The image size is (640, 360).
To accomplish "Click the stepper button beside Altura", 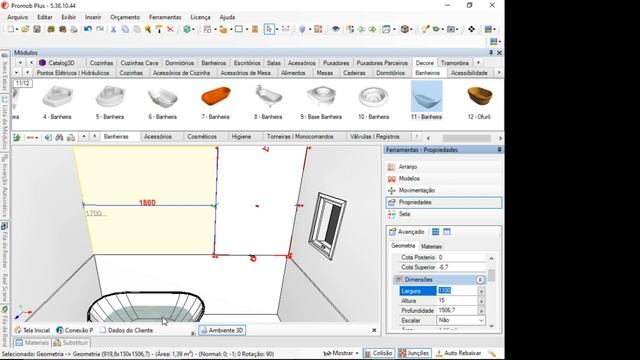I will point(481,301).
